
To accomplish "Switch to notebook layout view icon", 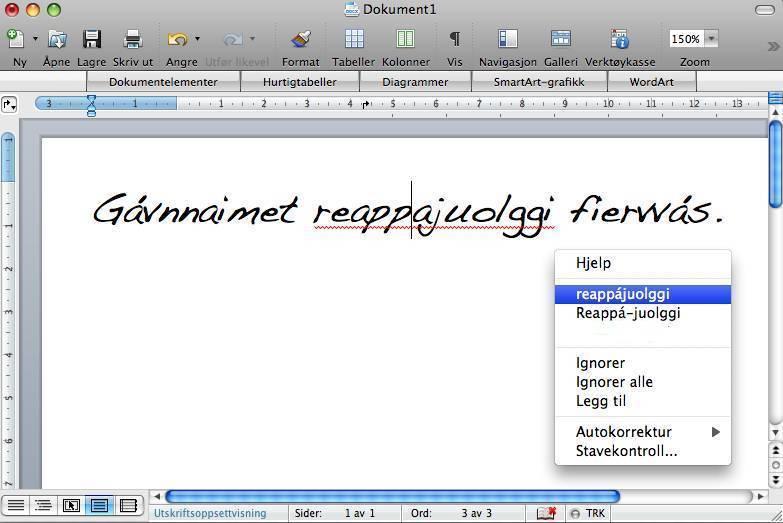I will click(128, 506).
